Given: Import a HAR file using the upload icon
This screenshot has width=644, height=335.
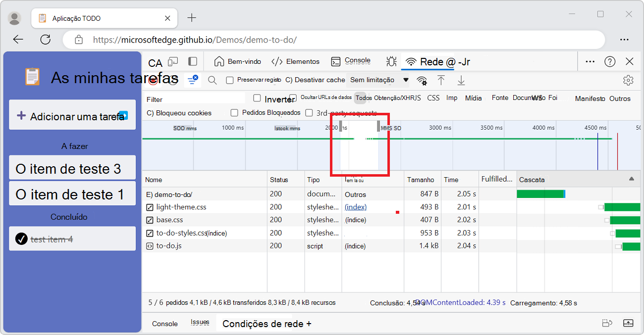Looking at the screenshot, I should coord(441,80).
